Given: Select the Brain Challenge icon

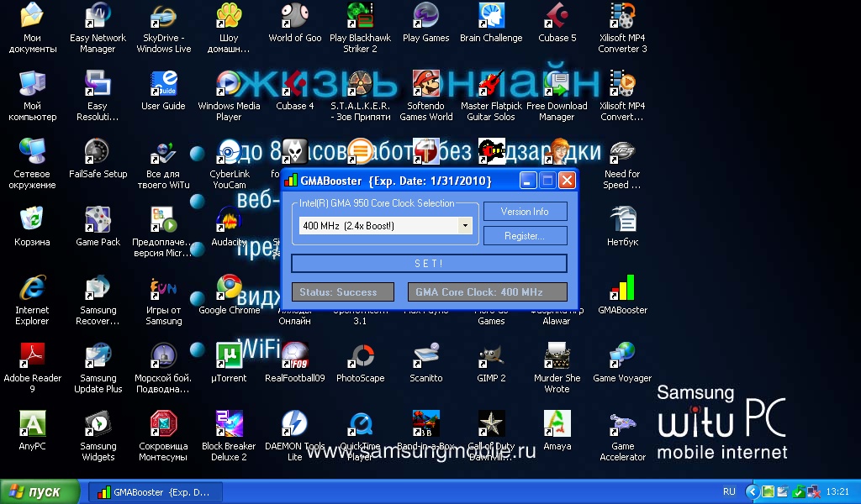Looking at the screenshot, I should tap(491, 15).
